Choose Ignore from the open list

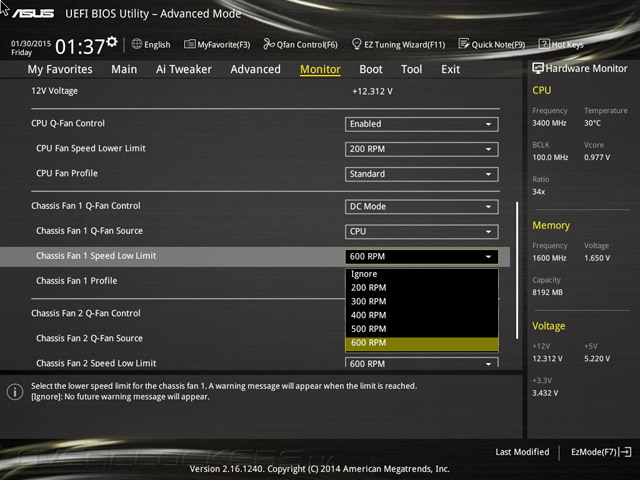422,274
